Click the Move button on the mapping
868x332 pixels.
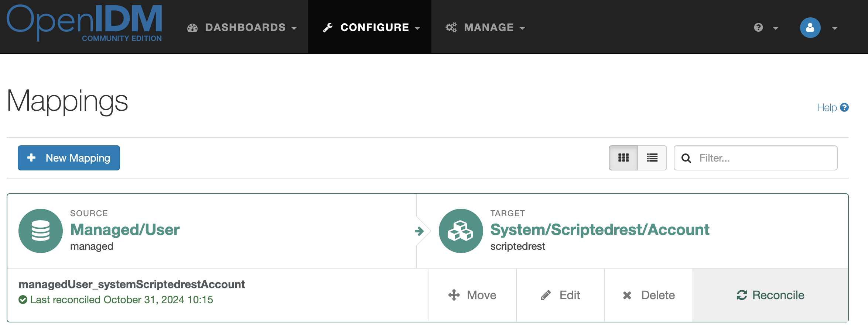point(472,295)
